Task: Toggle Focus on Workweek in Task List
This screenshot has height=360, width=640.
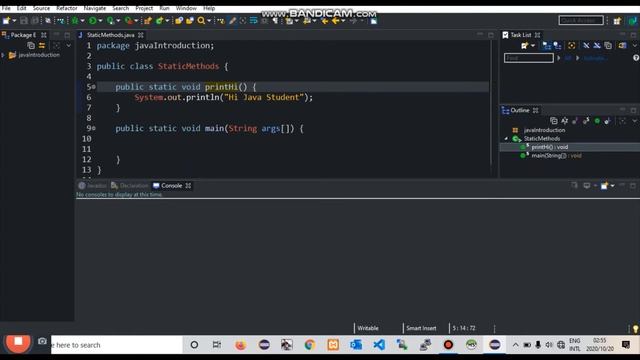Action: pyautogui.click(x=571, y=46)
